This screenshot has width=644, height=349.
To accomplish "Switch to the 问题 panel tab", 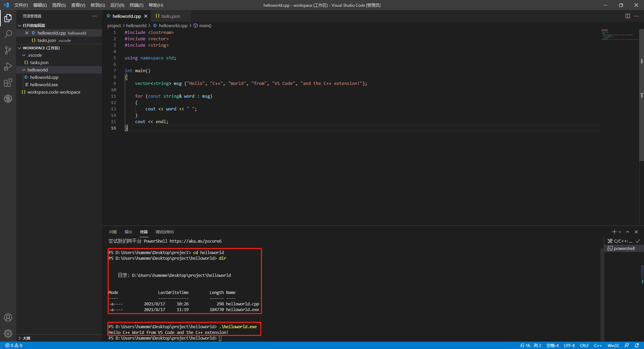I will tap(113, 232).
